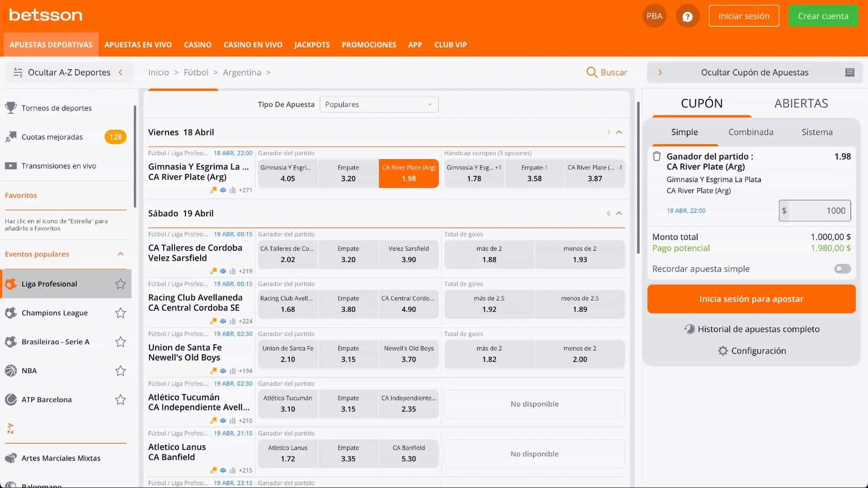868x488 pixels.
Task: Favorite Liga Profesional with its star
Action: coord(120,284)
